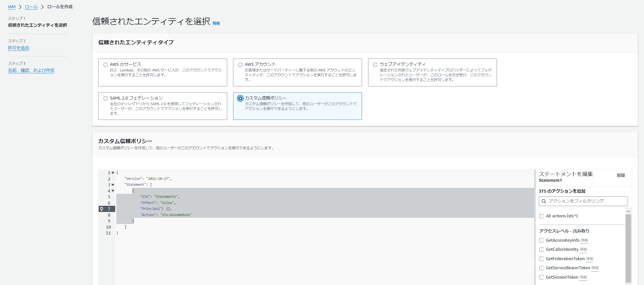Select the AWS アカウント radio button

click(x=240, y=65)
